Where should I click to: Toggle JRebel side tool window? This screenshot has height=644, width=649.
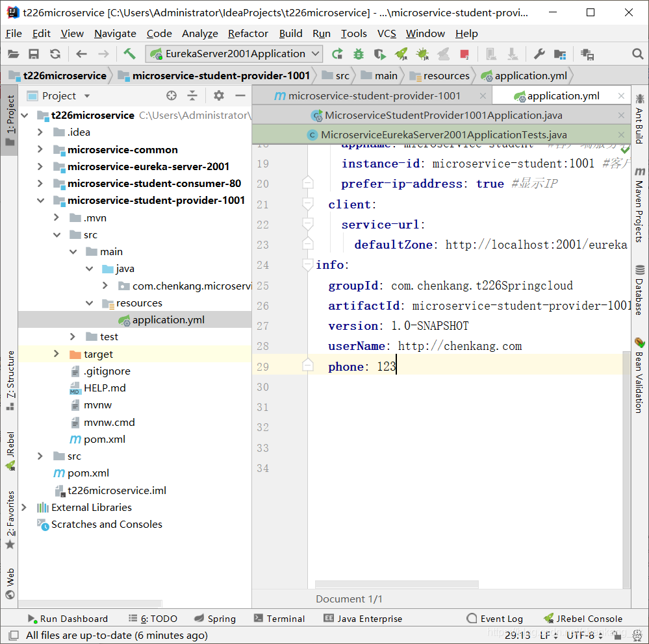10,451
